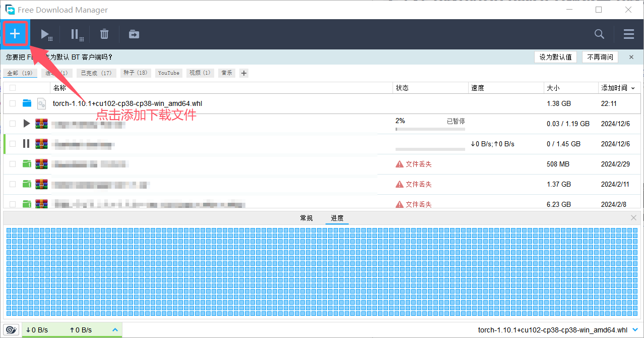Screen dimensions: 644x338
Task: Click the trash delete icon
Action: point(104,34)
